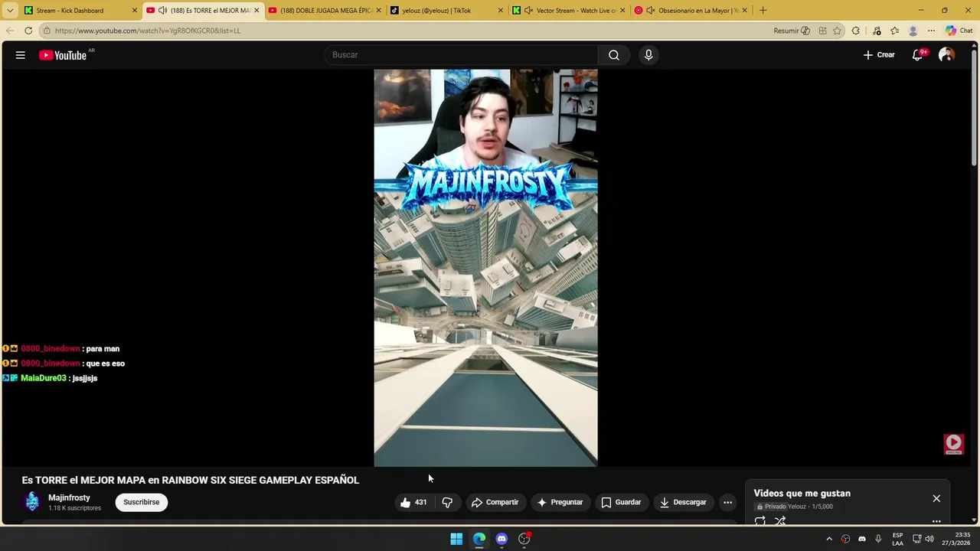The image size is (980, 551).
Task: Mute the Vector Stream tab audio
Action: 528,11
